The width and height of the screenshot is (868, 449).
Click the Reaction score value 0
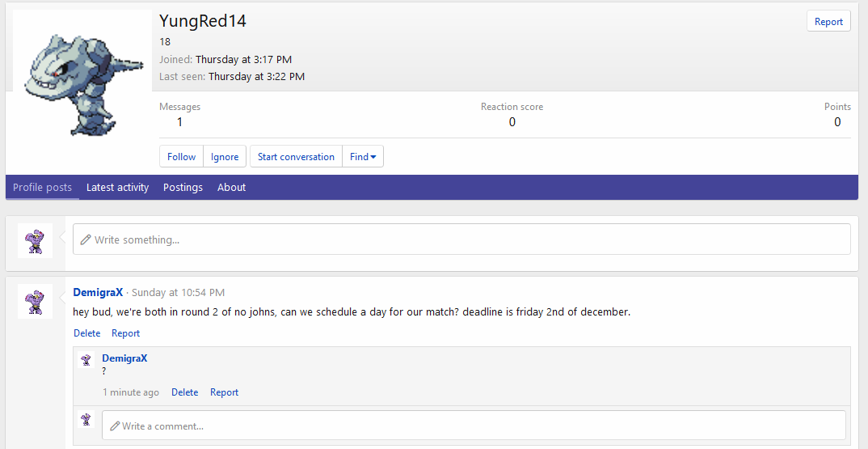click(x=512, y=122)
